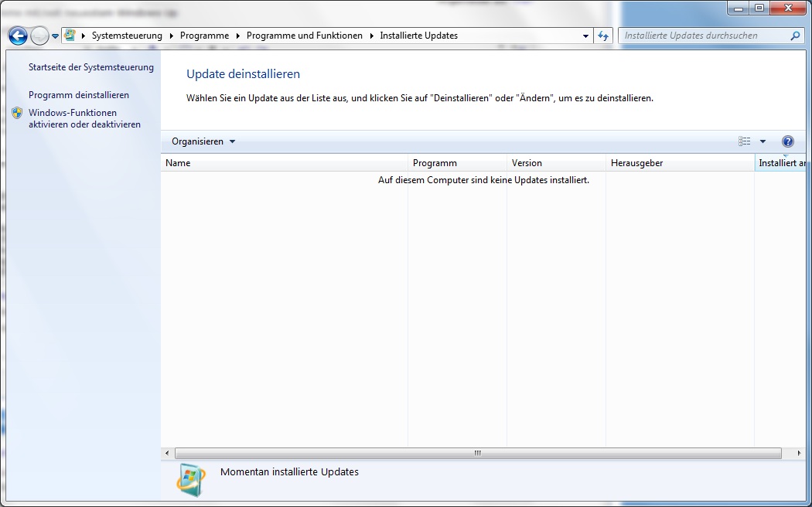Viewport: 812px width, 507px height.
Task: Select Programme in the breadcrumb
Action: pos(205,36)
